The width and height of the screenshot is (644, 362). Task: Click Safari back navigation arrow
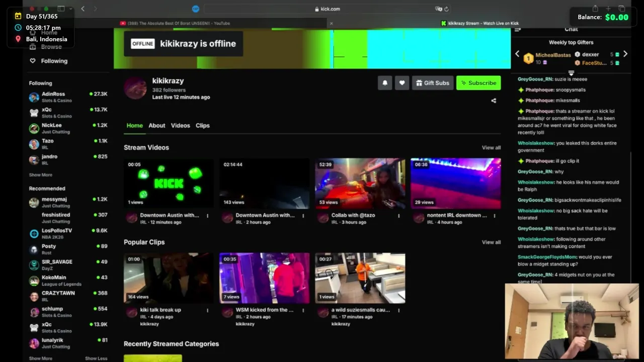[x=83, y=9]
